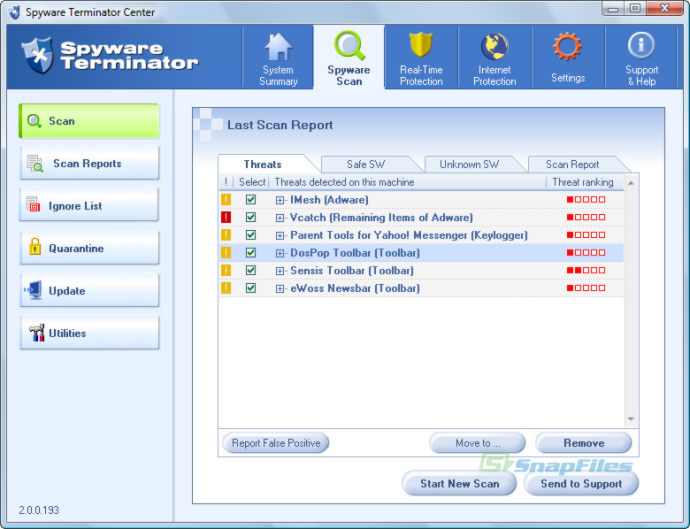Click the scrollbar up arrow in threats list

(631, 182)
